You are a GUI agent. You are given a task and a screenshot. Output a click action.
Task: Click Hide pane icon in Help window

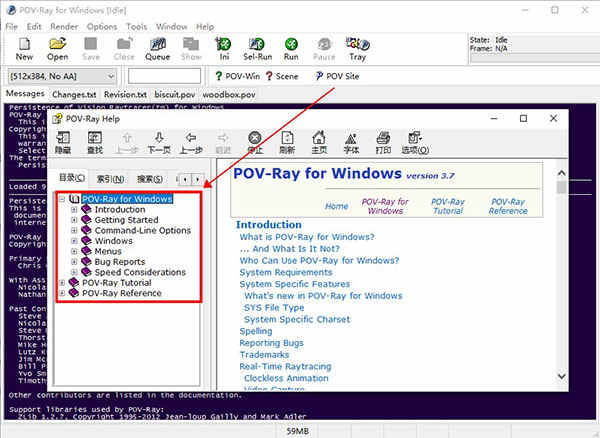point(63,142)
